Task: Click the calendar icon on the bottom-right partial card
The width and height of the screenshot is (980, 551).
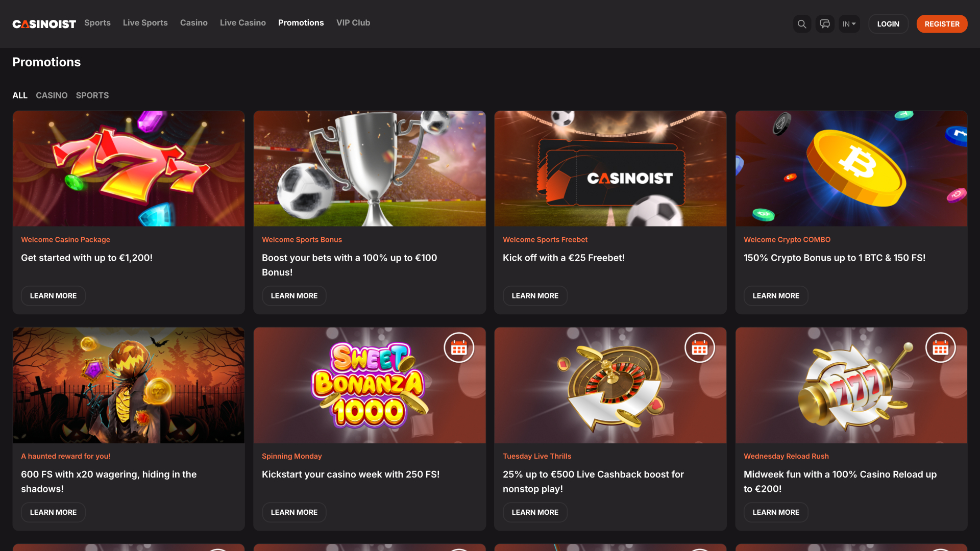Action: click(x=941, y=549)
